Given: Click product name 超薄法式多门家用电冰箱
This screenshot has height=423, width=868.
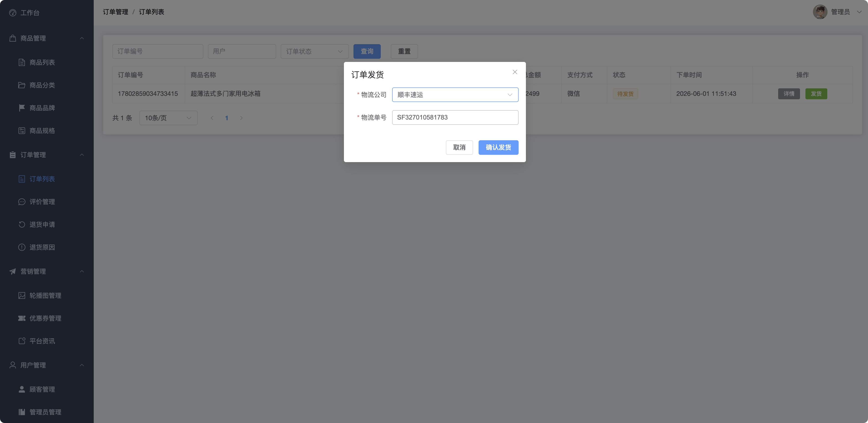Looking at the screenshot, I should click(x=225, y=94).
